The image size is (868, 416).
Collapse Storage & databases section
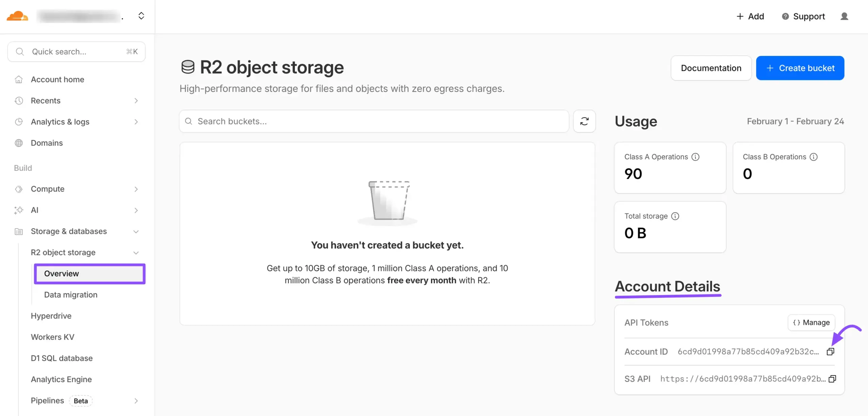tap(136, 232)
